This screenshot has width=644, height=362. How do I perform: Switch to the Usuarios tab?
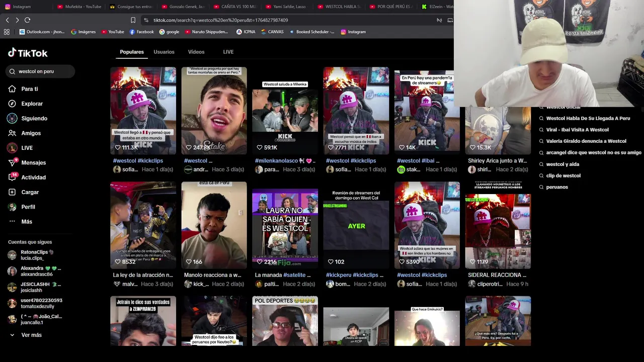coord(164,52)
